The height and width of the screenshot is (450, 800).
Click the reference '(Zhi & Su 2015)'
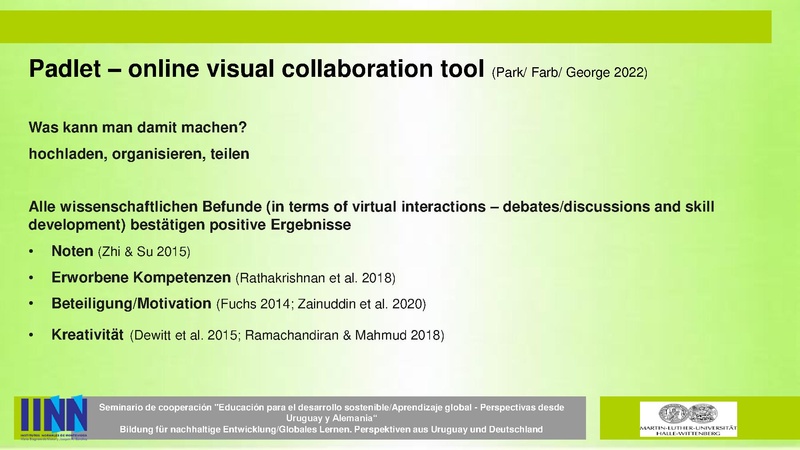coord(144,252)
